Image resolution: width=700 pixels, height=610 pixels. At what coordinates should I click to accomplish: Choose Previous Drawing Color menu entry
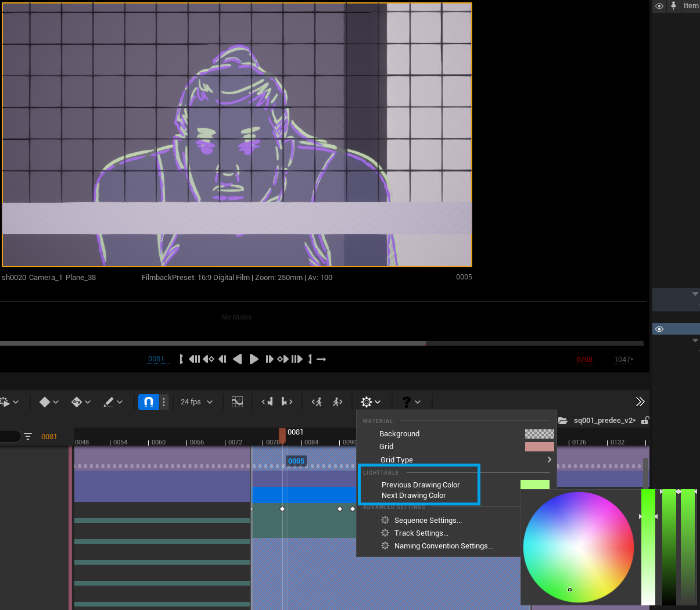pos(421,485)
